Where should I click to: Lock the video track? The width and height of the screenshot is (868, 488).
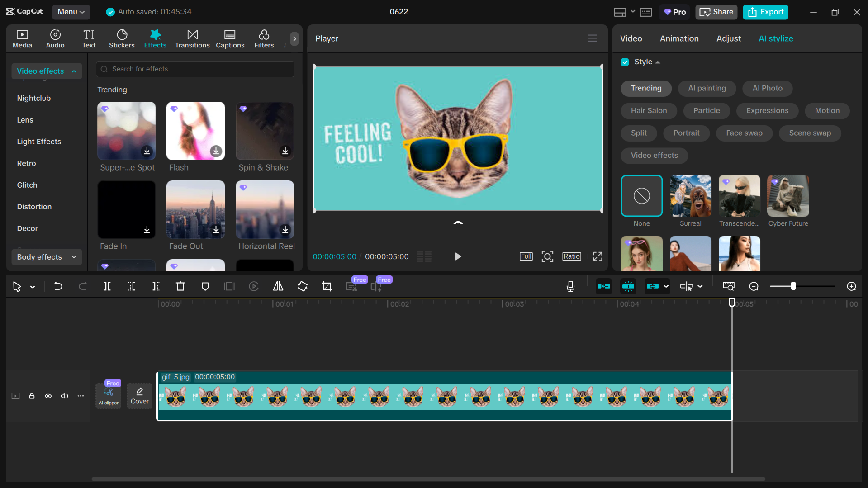point(32,396)
